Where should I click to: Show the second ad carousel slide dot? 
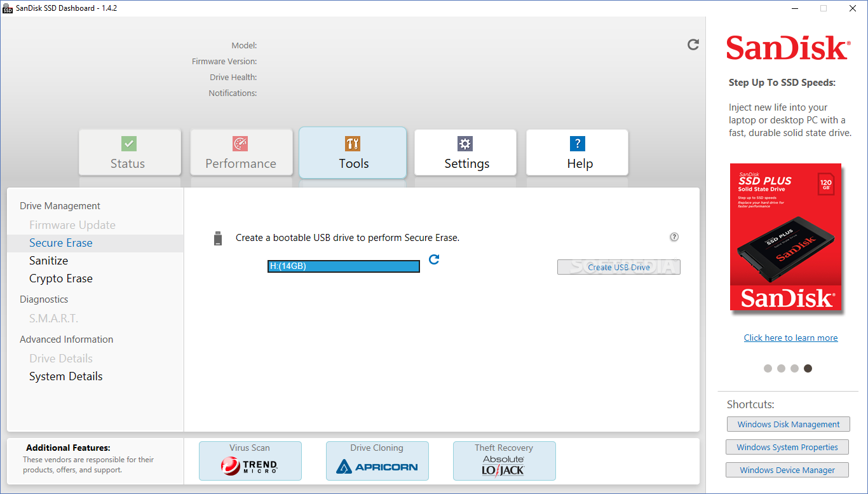coord(781,368)
